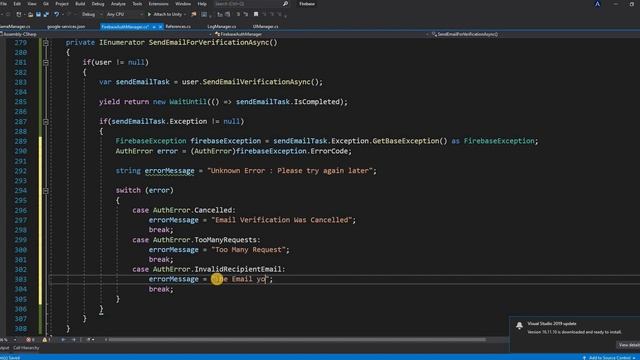Click AuthError.InvalidRecipientEmail case text
Image resolution: width=640 pixels, height=360 pixels.
click(x=217, y=269)
